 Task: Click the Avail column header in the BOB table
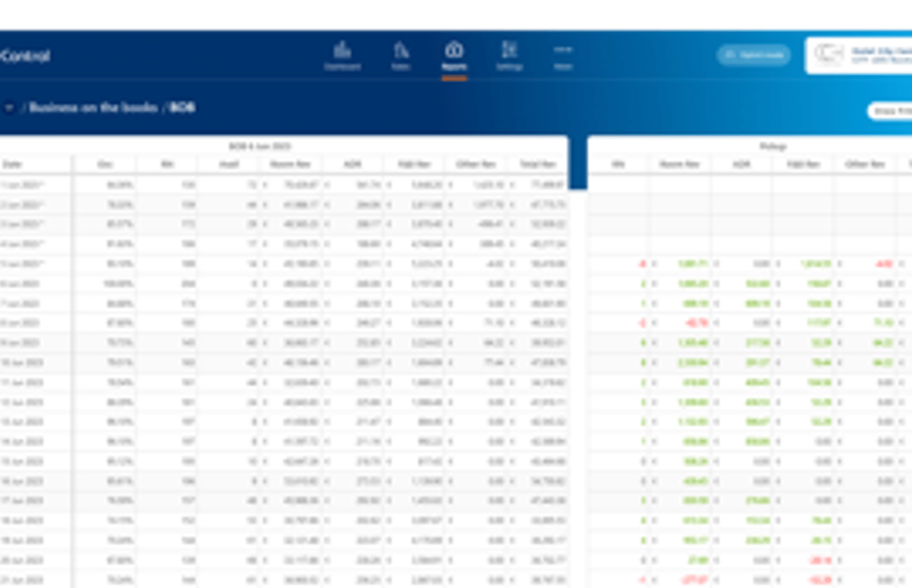(x=229, y=164)
